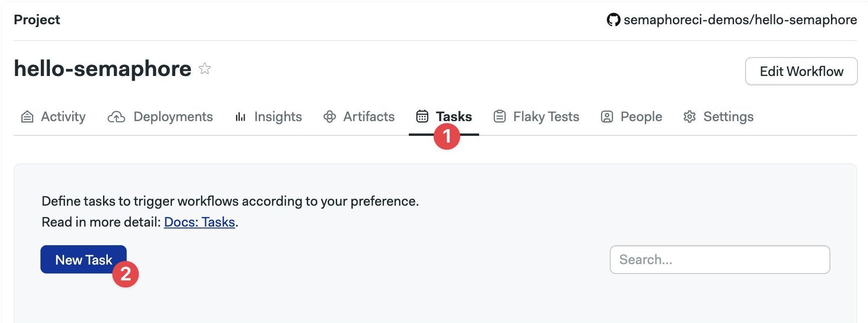
Task: Open the semaphoreci-demos/hello-semaphore repository link
Action: (732, 20)
